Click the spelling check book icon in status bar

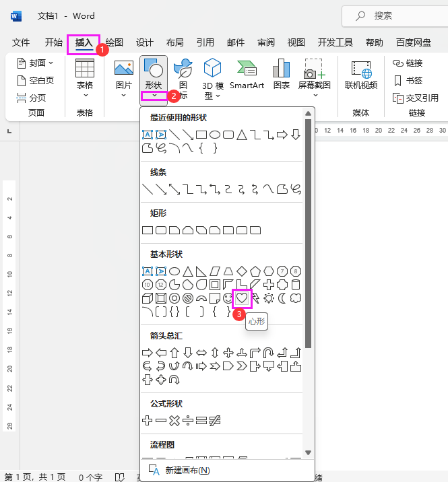(x=120, y=477)
